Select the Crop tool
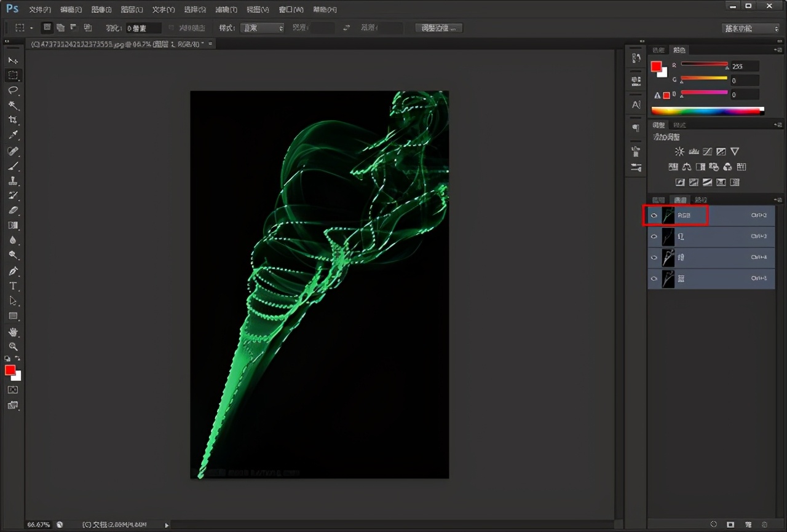Image resolution: width=787 pixels, height=532 pixels. (x=13, y=120)
